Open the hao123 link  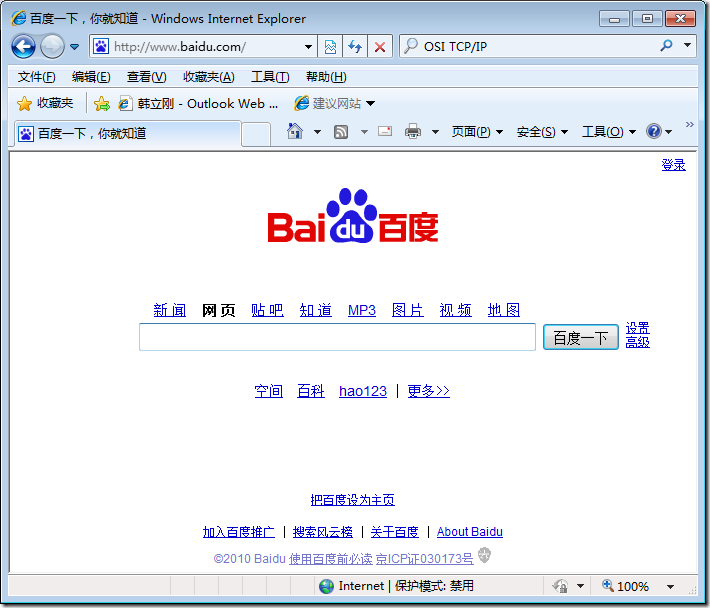pos(363,391)
